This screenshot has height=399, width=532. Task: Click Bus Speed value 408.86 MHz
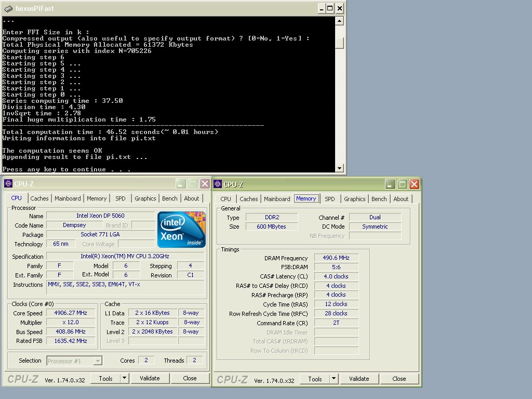point(71,331)
